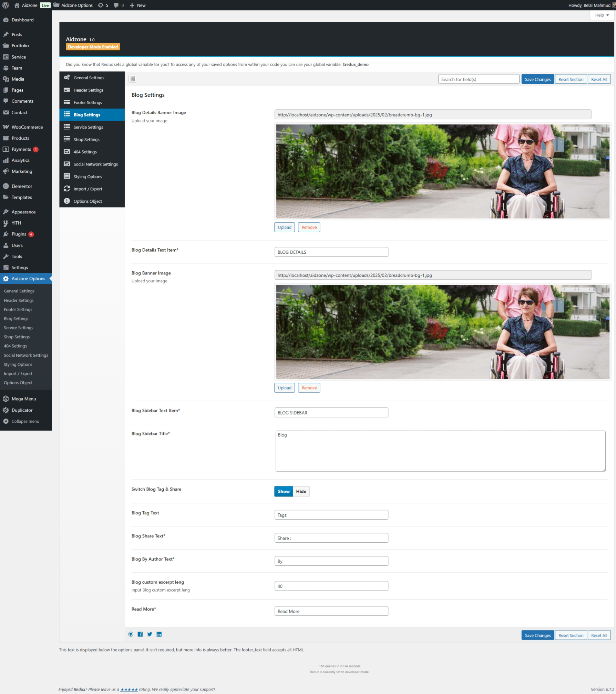The width and height of the screenshot is (616, 694).
Task: Remove the Blog Details Banner Image
Action: pyautogui.click(x=309, y=227)
